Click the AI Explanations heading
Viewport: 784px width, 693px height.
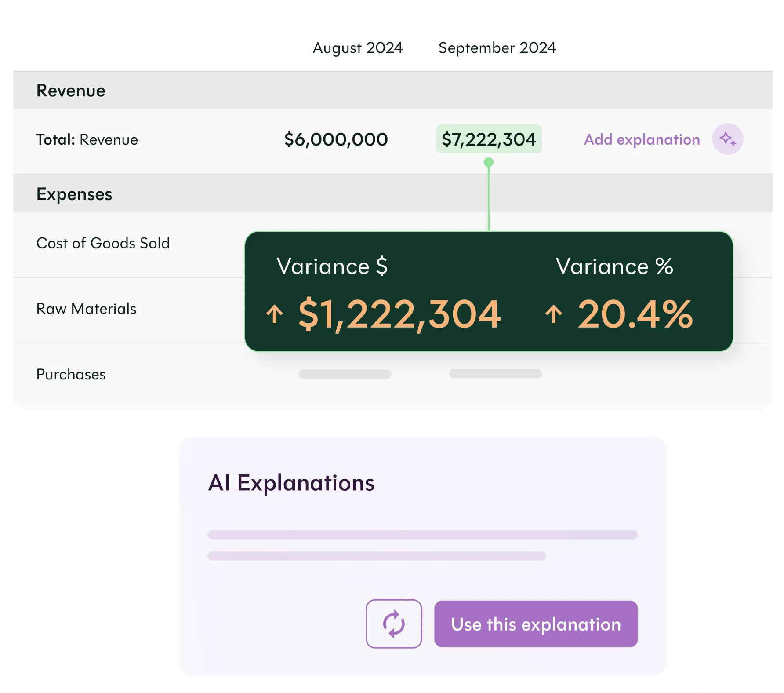(291, 483)
